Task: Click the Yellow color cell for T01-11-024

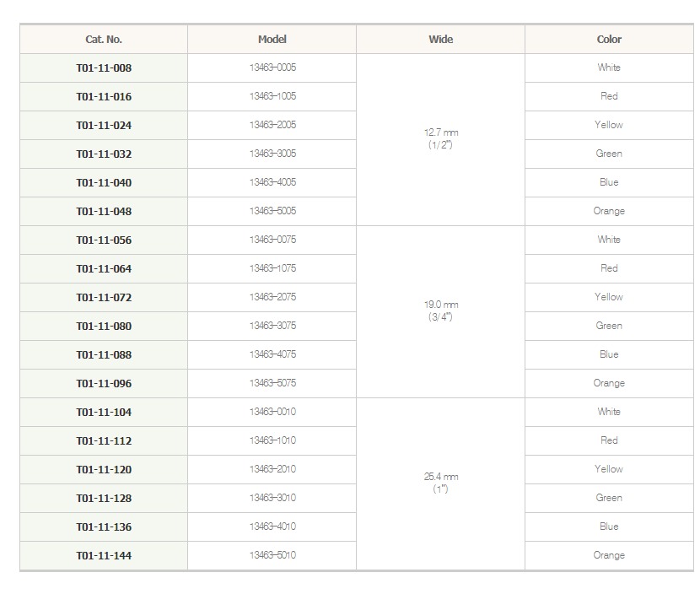Action: coord(609,125)
